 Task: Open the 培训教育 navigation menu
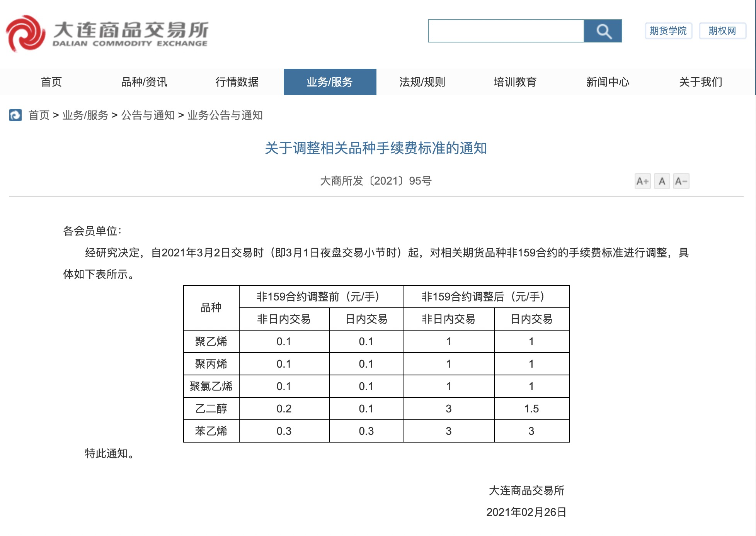515,82
